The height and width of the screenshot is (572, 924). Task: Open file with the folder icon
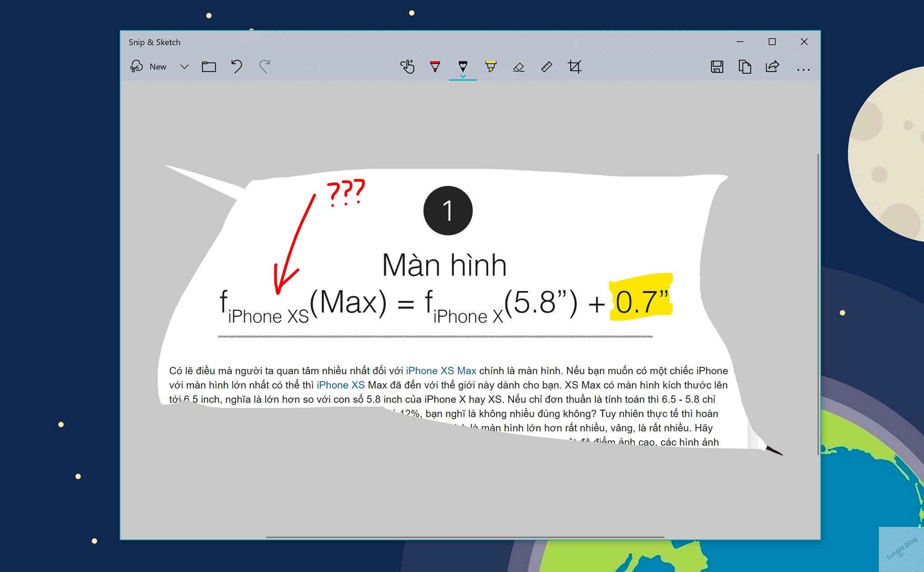point(209,67)
